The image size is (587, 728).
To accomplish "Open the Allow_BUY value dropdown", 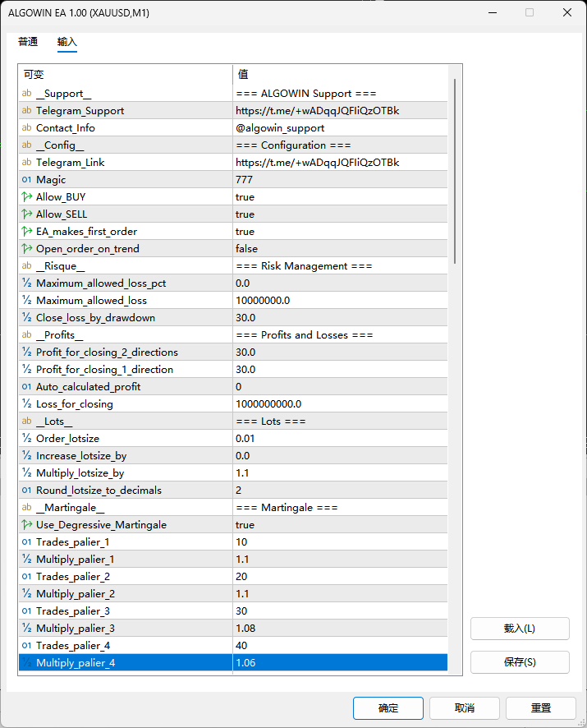I will point(340,197).
